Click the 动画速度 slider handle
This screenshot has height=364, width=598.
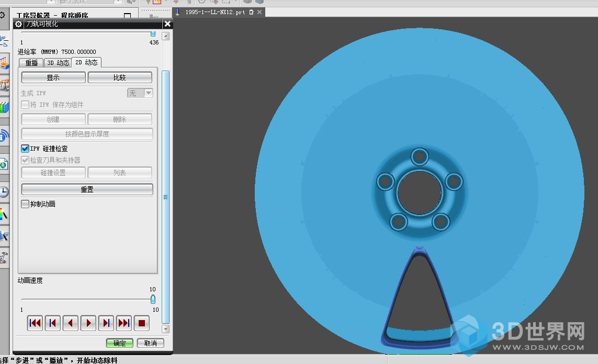tap(153, 299)
